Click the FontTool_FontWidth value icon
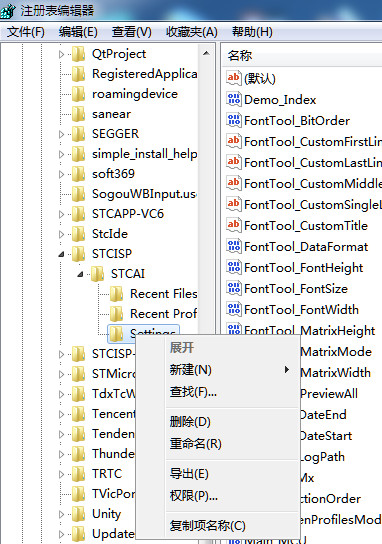The image size is (382, 544). (x=234, y=309)
